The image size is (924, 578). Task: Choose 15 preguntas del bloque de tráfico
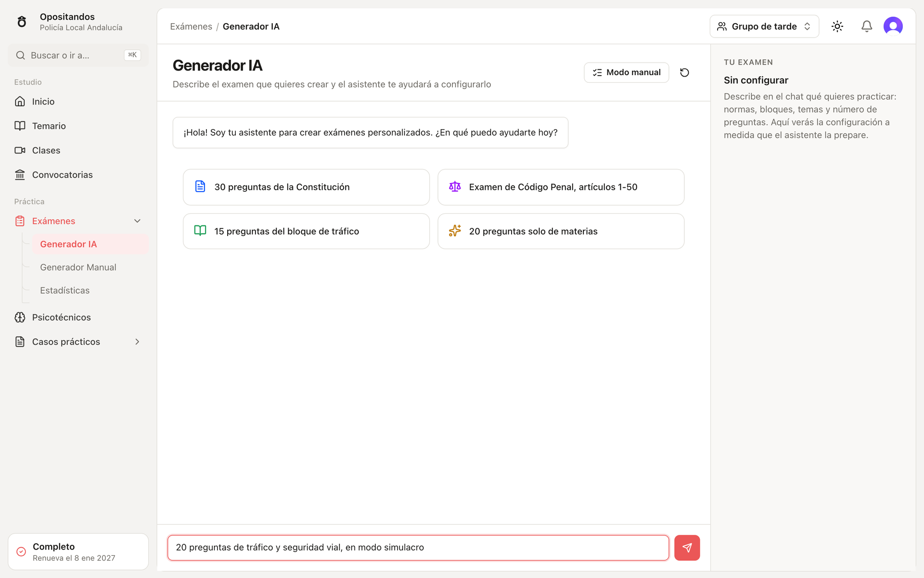306,231
